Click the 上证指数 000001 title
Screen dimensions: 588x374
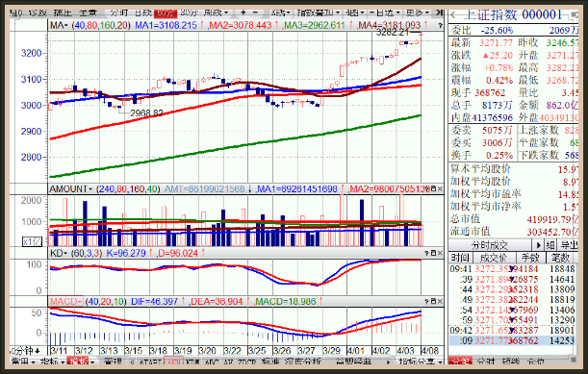click(513, 15)
